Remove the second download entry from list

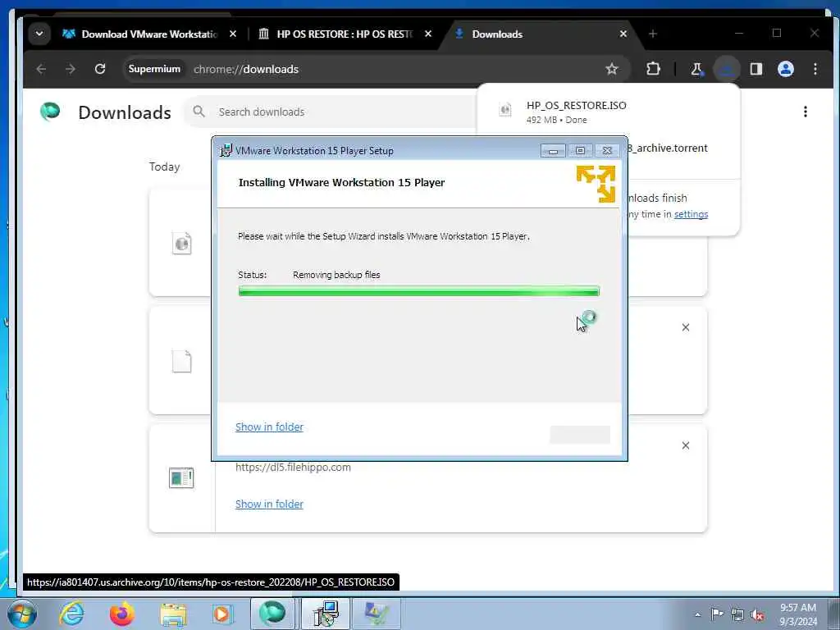pyautogui.click(x=686, y=327)
